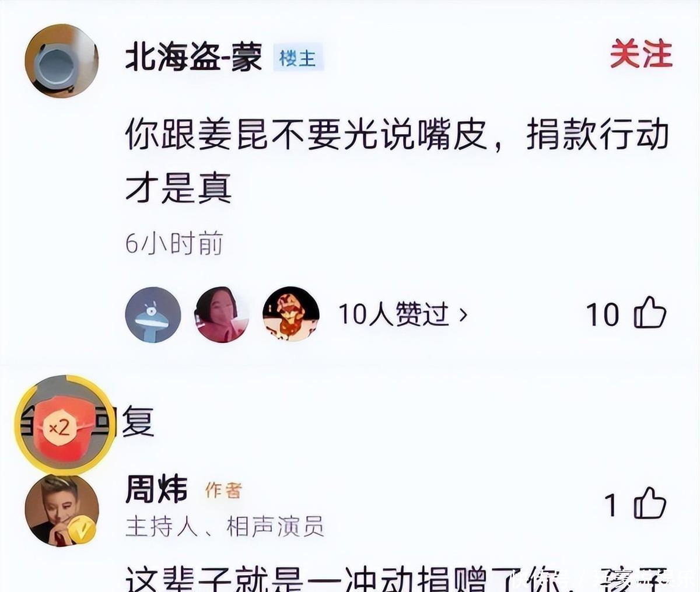View first liker's blue cartoon avatar
The width and height of the screenshot is (700, 592).
pyautogui.click(x=153, y=314)
